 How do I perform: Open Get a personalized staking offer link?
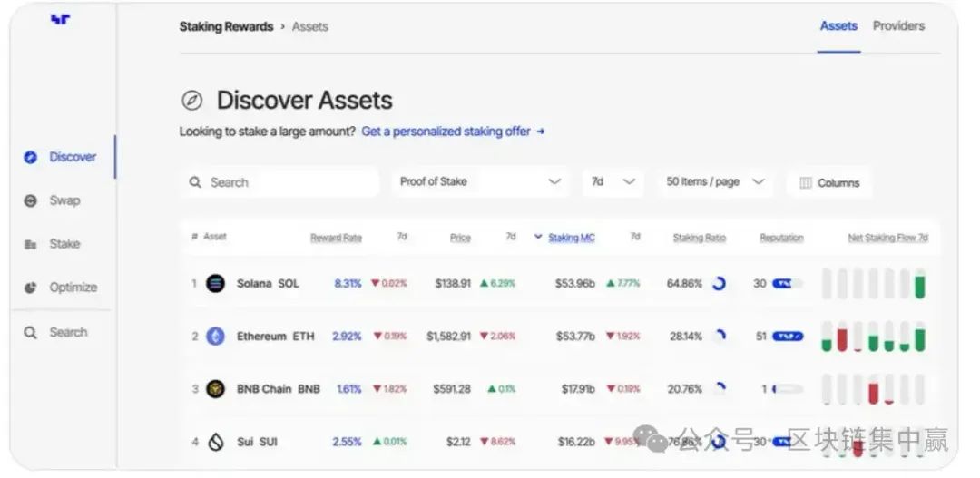(x=453, y=132)
